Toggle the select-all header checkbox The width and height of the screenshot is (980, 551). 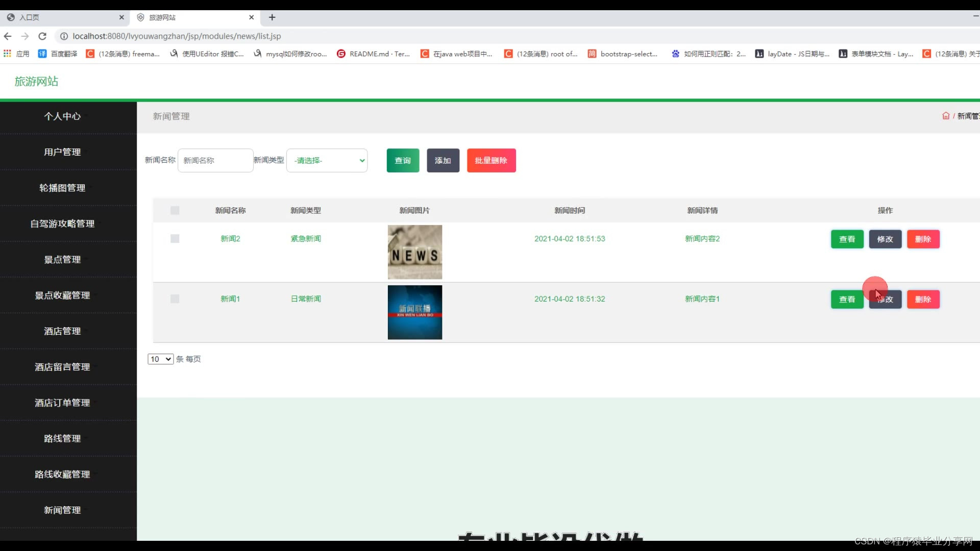pos(175,210)
